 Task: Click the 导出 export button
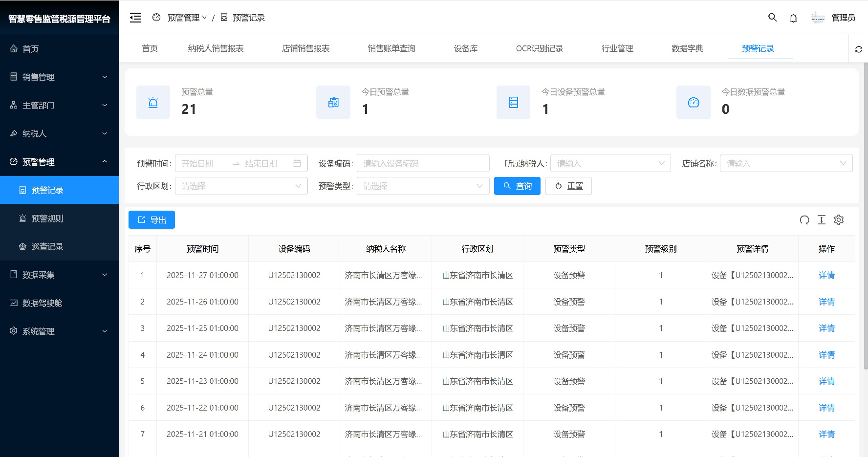tap(152, 220)
